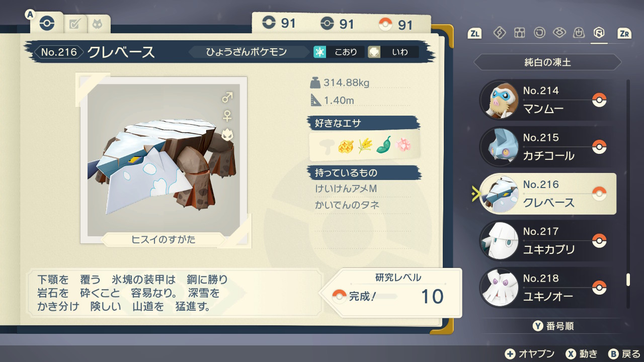Click the B 戻る back button
Screen dimensions: 644x362
pos(624,353)
